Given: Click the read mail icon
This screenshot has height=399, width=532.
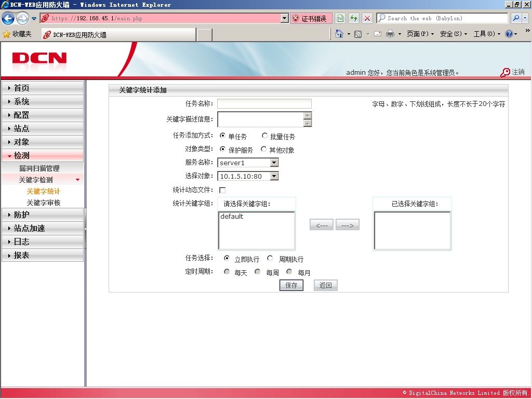Looking at the screenshot, I should [x=378, y=34].
